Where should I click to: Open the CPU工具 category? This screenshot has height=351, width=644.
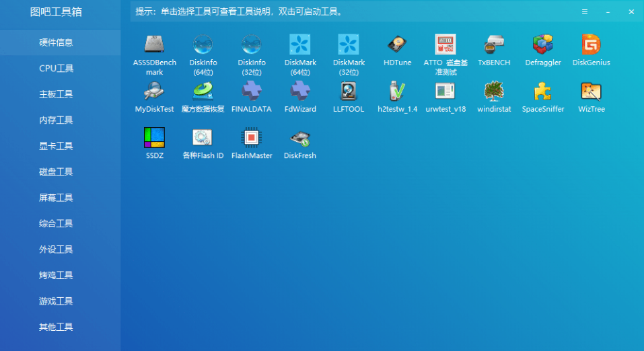pos(61,68)
